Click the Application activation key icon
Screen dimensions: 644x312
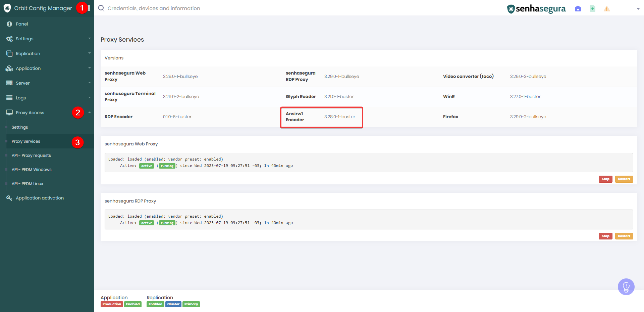click(9, 198)
